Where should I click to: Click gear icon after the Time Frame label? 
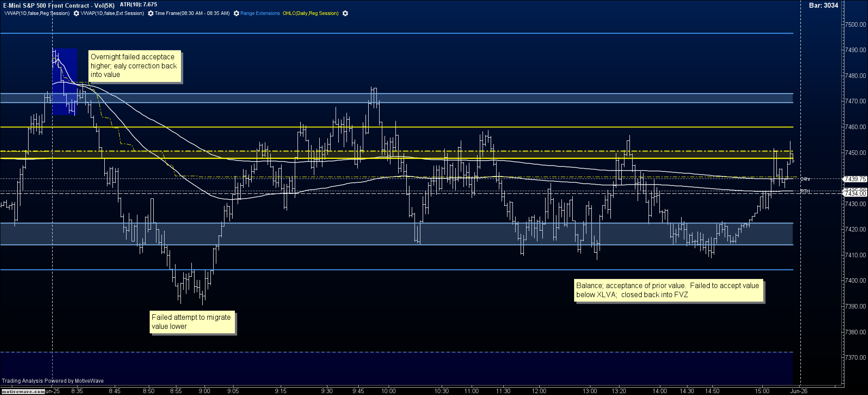point(236,14)
